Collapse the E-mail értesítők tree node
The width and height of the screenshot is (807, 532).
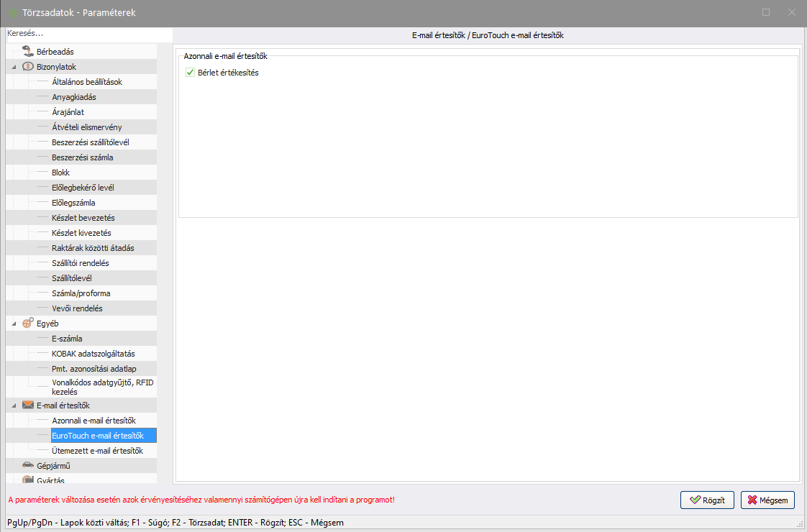click(x=14, y=405)
